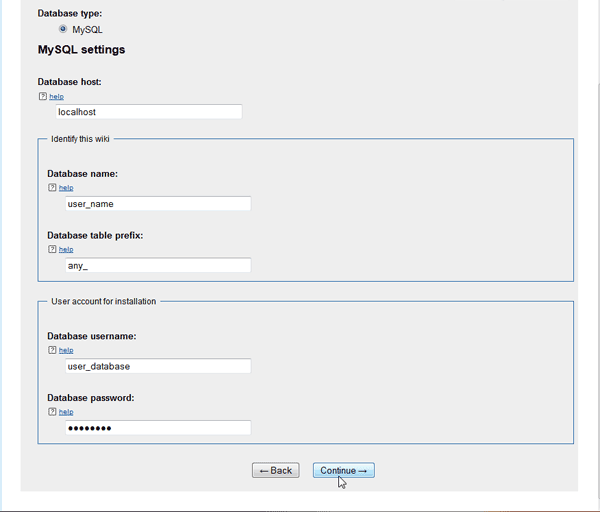The width and height of the screenshot is (600, 512).
Task: Click the masked Database password field
Action: 157,428
